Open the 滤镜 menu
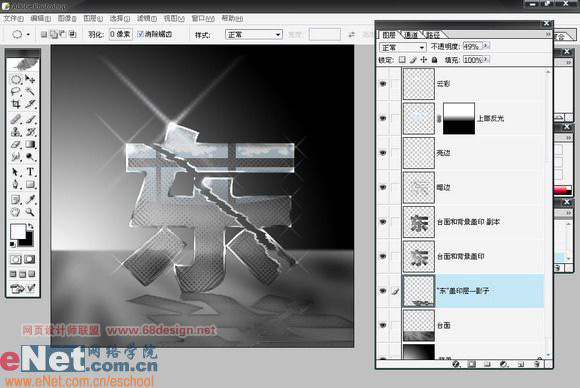Screen dimensions: 580x388 (x=146, y=18)
